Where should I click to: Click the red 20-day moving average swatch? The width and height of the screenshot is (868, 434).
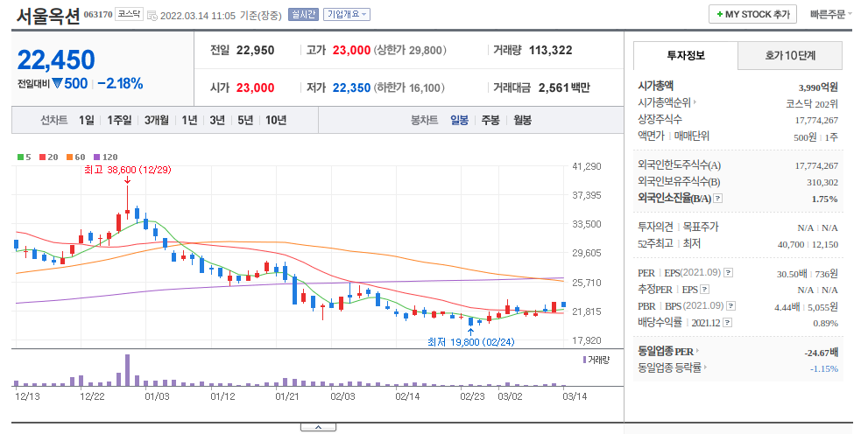43,157
